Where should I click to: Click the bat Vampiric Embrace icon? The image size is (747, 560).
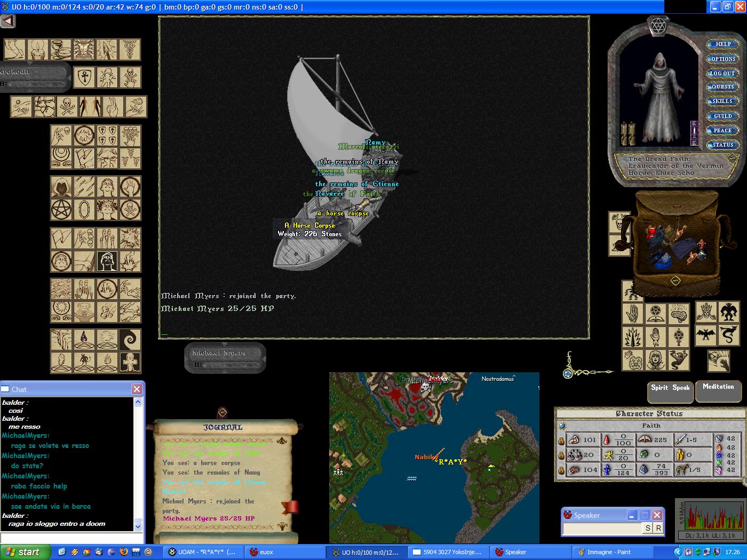click(706, 335)
